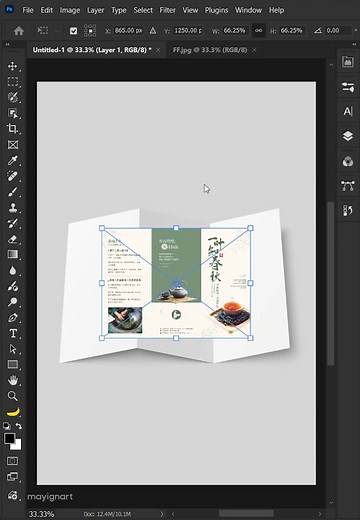Select the Zoom tool

[13, 396]
